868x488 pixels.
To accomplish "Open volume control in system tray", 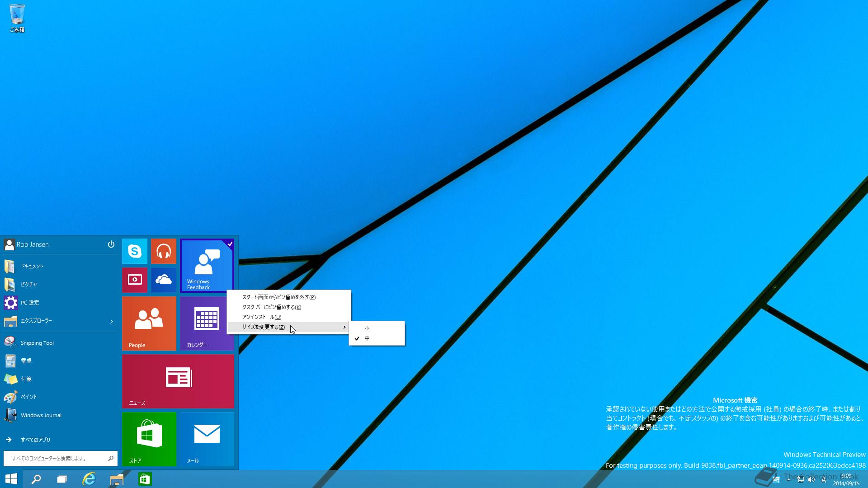I will [811, 479].
